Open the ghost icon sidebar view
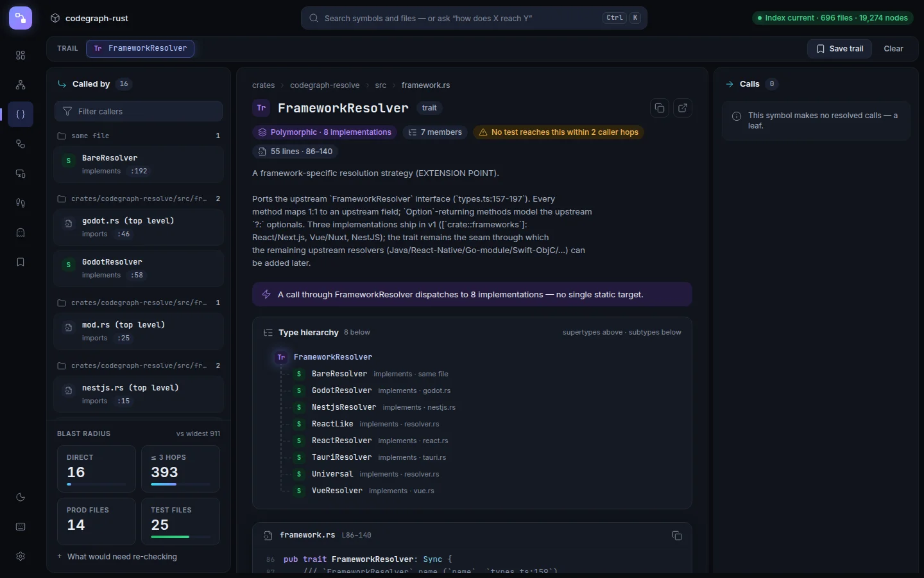The image size is (924, 578). (x=21, y=232)
